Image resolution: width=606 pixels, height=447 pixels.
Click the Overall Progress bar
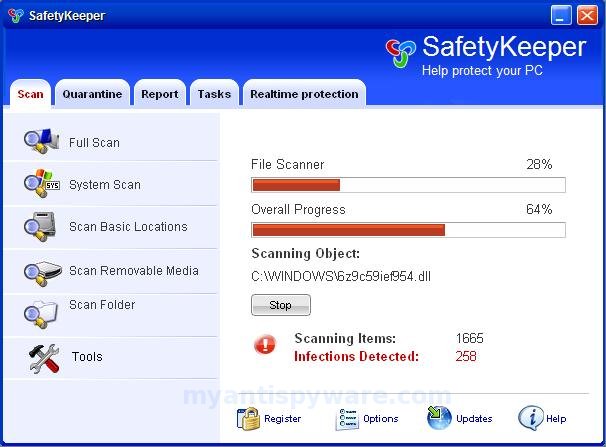pos(409,230)
